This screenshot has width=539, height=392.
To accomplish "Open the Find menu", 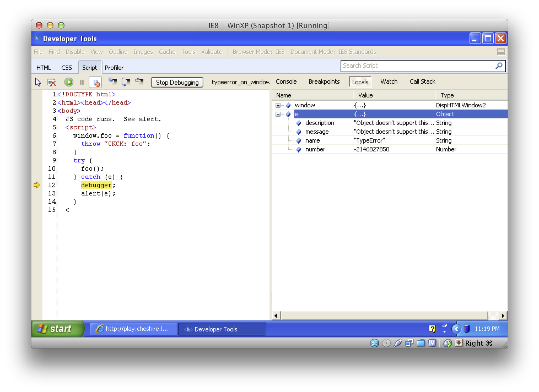I will pos(54,52).
